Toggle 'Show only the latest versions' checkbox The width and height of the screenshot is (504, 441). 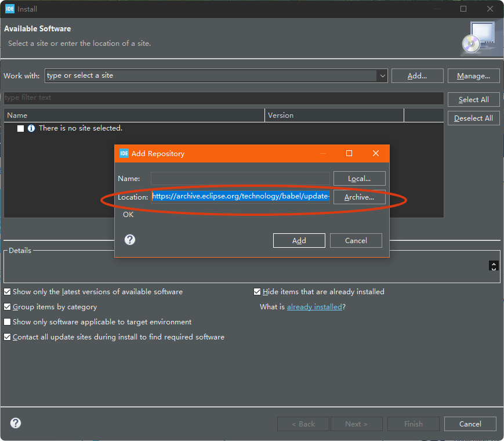(8, 292)
